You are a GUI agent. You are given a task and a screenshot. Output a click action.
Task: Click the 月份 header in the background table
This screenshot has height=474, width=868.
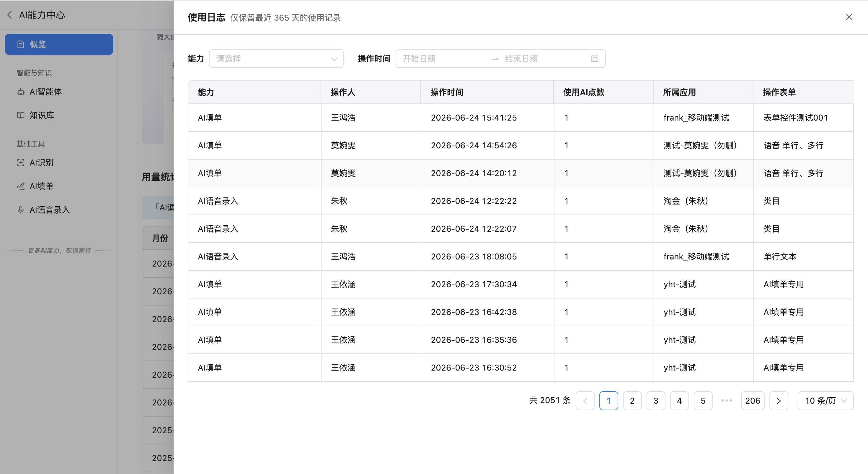click(160, 238)
